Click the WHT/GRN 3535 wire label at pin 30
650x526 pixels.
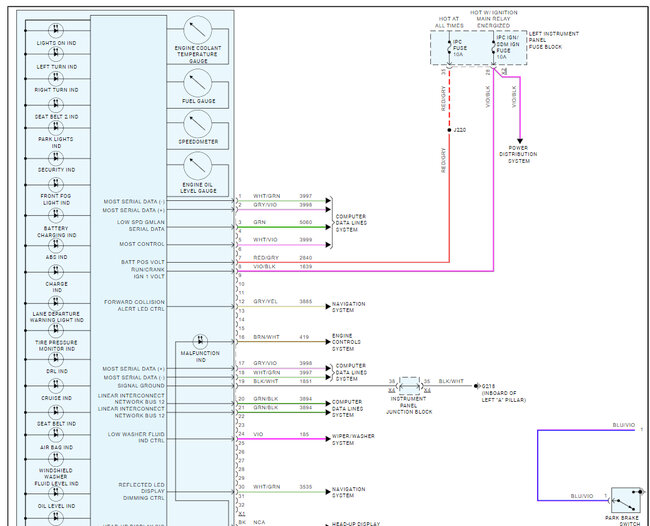coord(282,487)
